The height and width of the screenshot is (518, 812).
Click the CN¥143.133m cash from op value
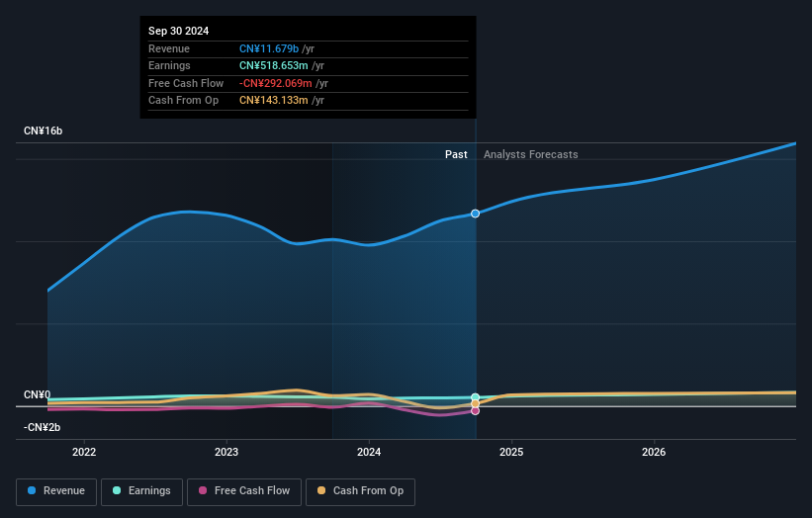[273, 101]
